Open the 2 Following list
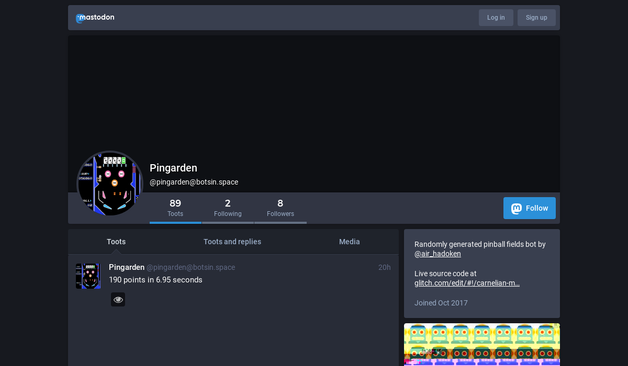 [227, 208]
